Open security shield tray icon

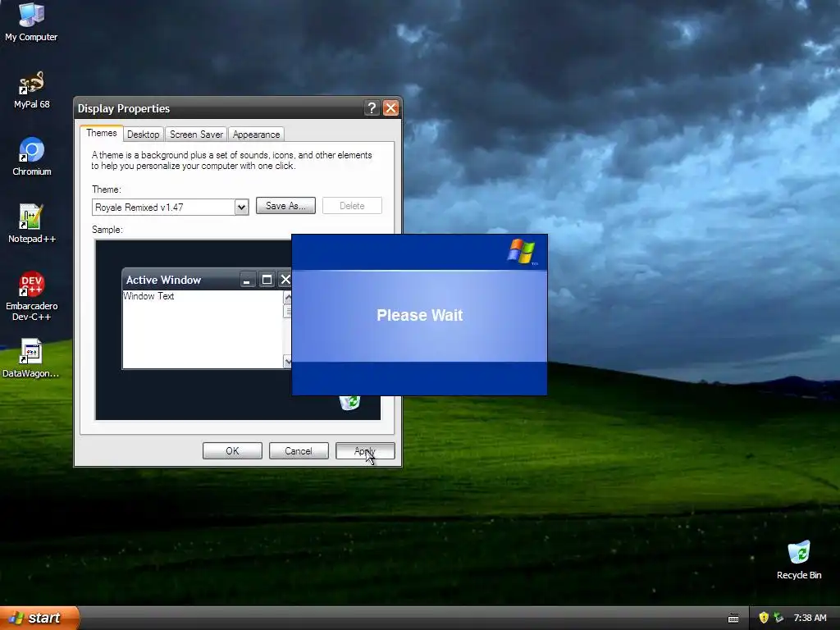pyautogui.click(x=764, y=618)
